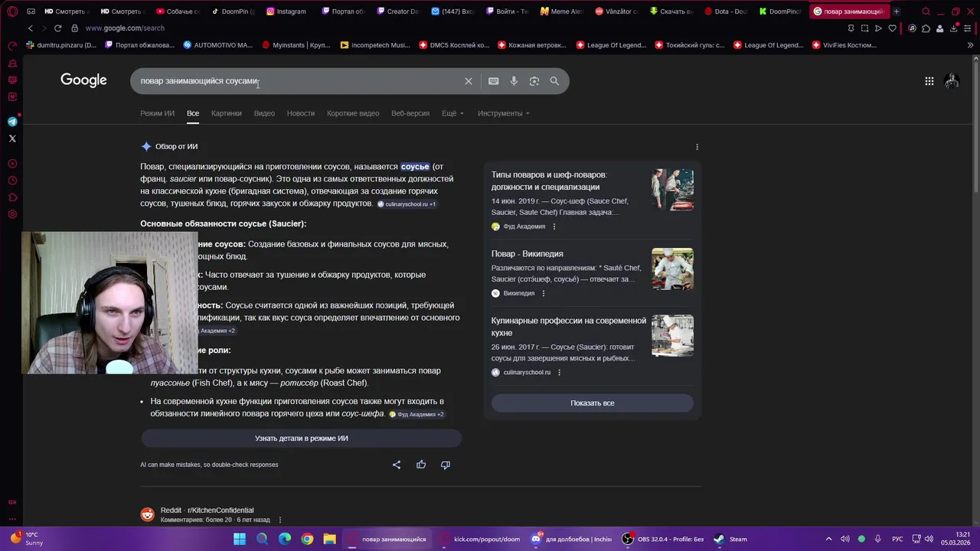980x551 pixels.
Task: Open the Windows Start menu
Action: point(240,540)
